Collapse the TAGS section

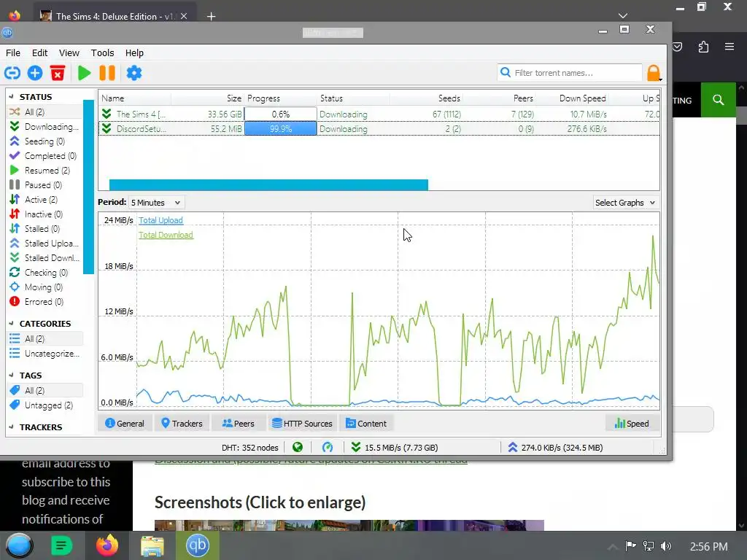click(x=11, y=376)
